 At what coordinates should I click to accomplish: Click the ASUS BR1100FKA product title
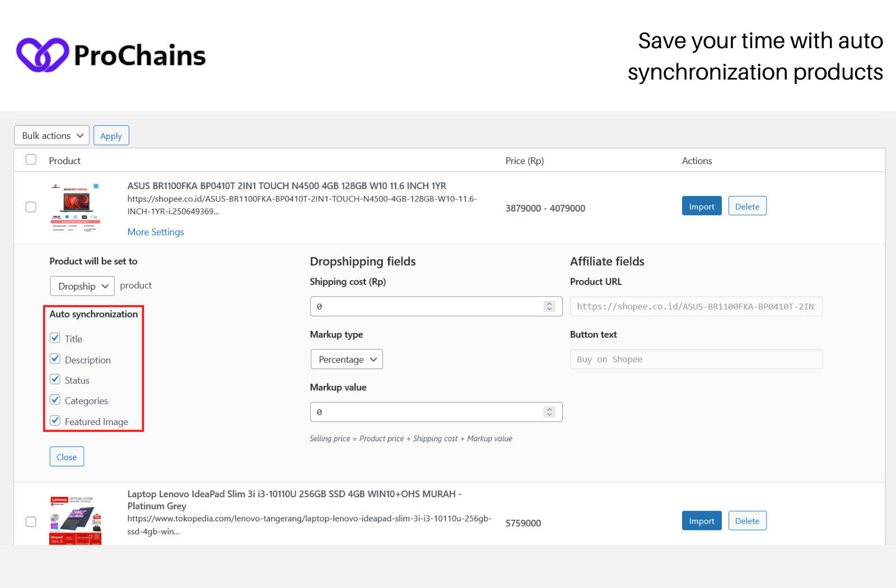[287, 186]
